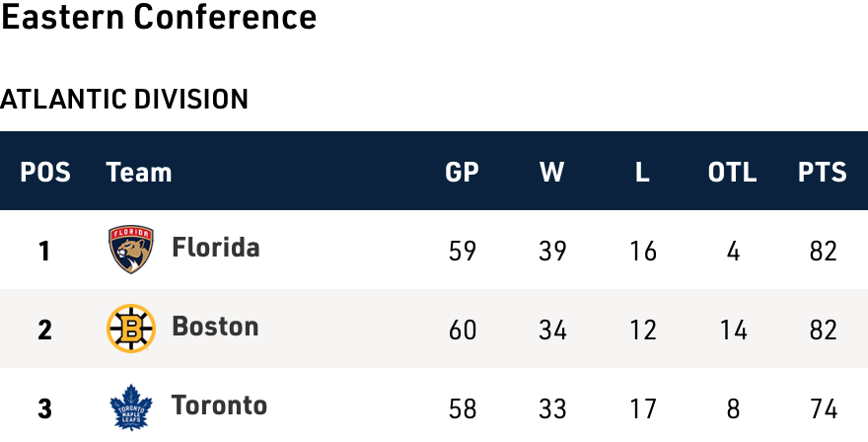Sort by the GP column header

pyautogui.click(x=462, y=172)
